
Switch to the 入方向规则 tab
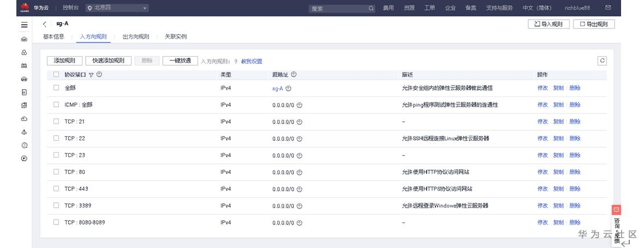(x=93, y=37)
